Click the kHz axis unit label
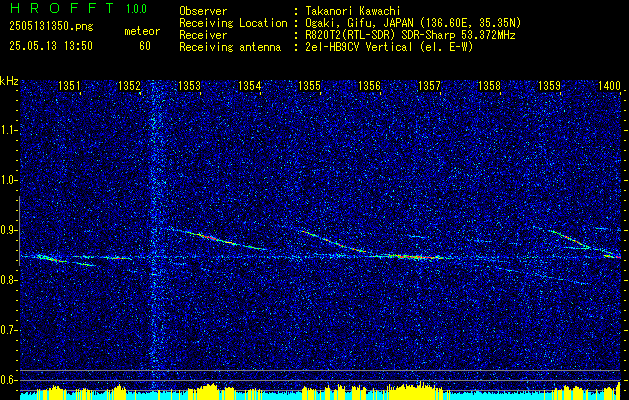 point(9,81)
